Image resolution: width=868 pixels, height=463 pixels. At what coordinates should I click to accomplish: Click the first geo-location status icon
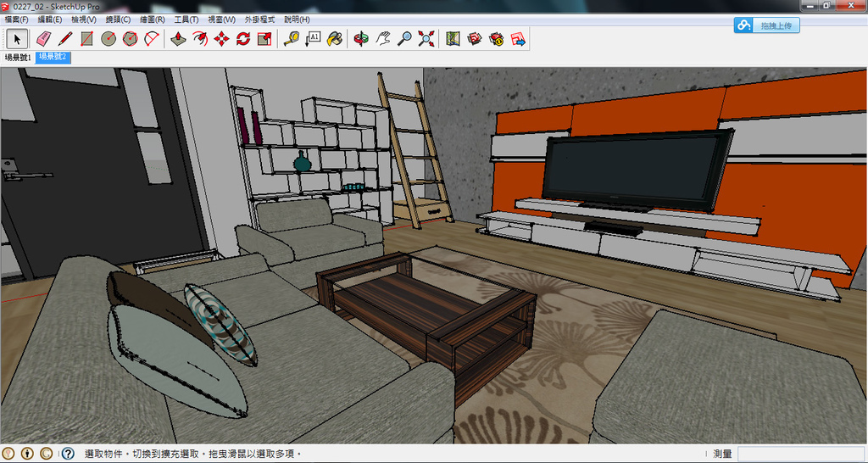click(8, 454)
